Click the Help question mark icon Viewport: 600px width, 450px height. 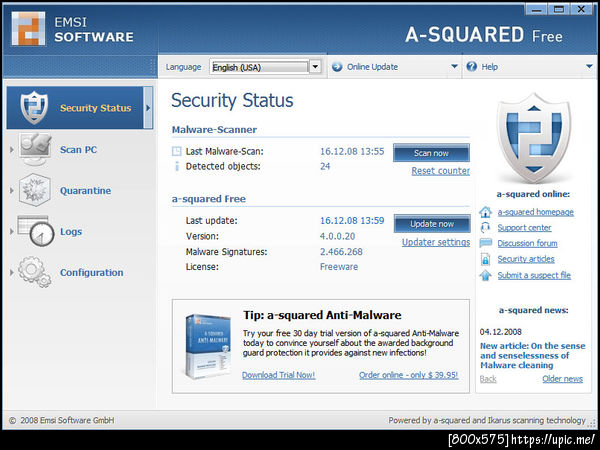(472, 67)
